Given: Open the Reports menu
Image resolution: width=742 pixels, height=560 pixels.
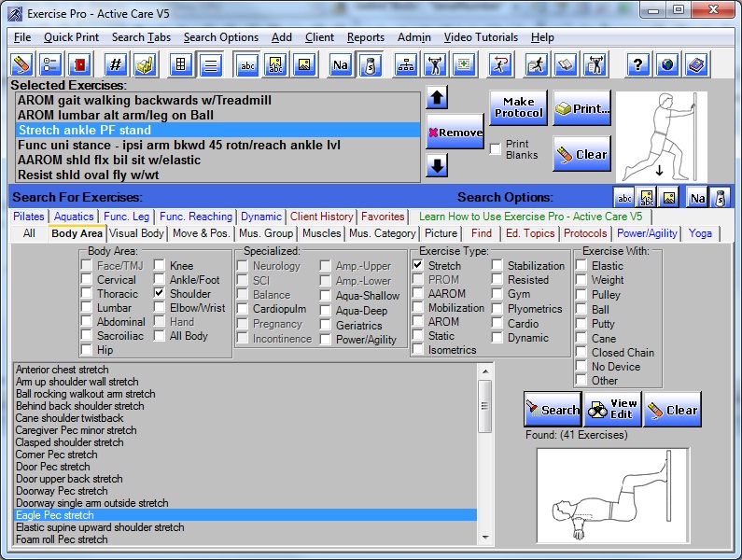Looking at the screenshot, I should click(x=365, y=37).
